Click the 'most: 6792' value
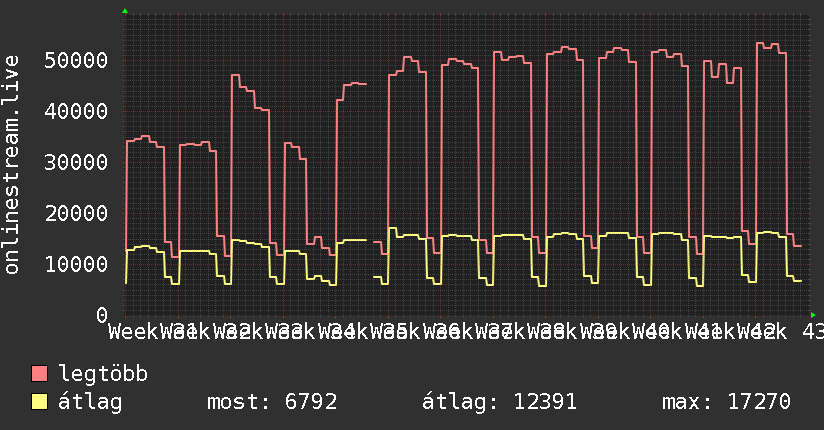Viewport: 824px width, 430px height. click(272, 402)
